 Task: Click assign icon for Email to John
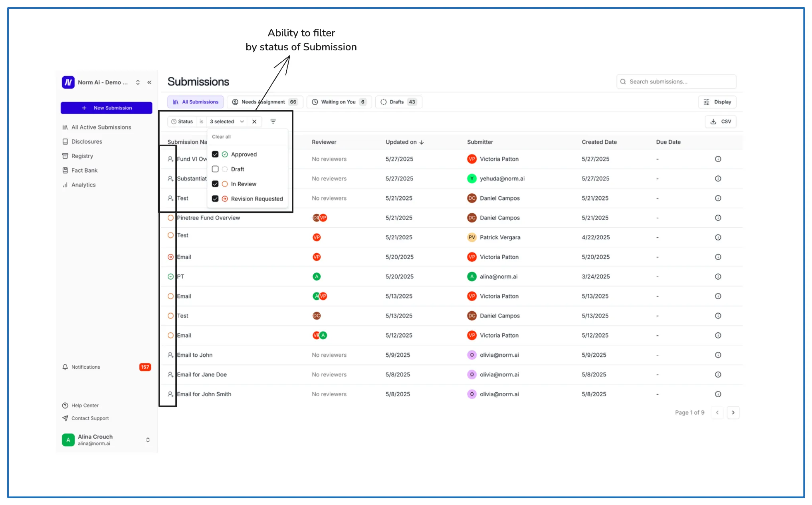tap(170, 355)
